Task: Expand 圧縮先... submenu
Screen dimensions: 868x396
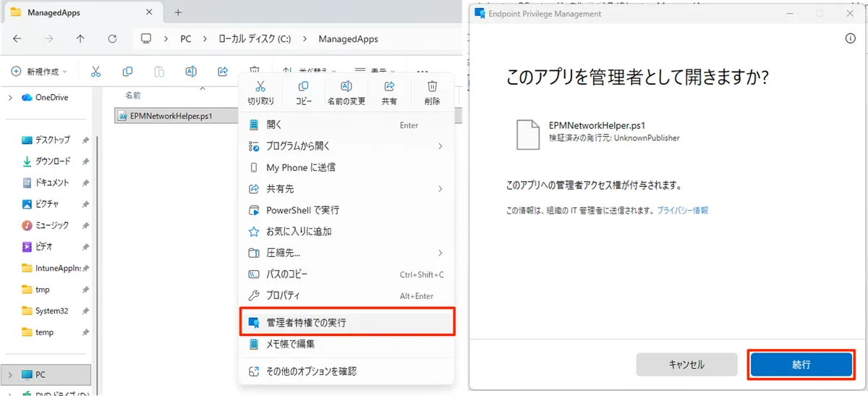Action: pyautogui.click(x=440, y=253)
